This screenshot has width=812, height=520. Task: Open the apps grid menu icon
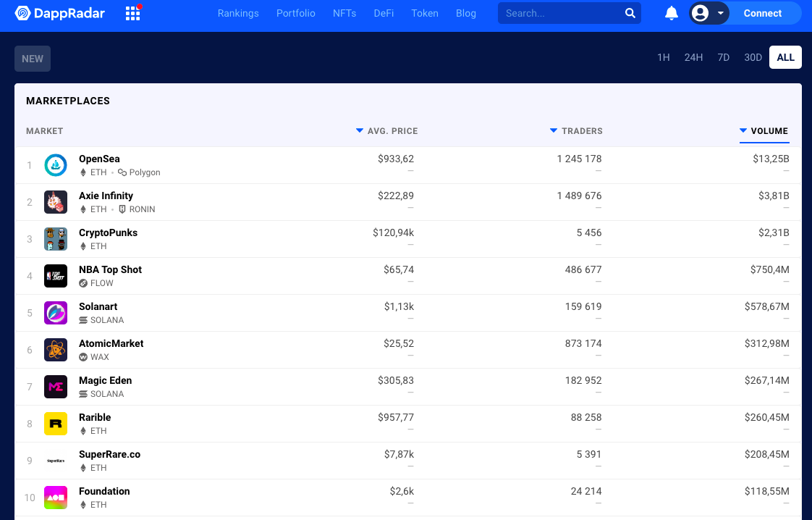pyautogui.click(x=132, y=13)
